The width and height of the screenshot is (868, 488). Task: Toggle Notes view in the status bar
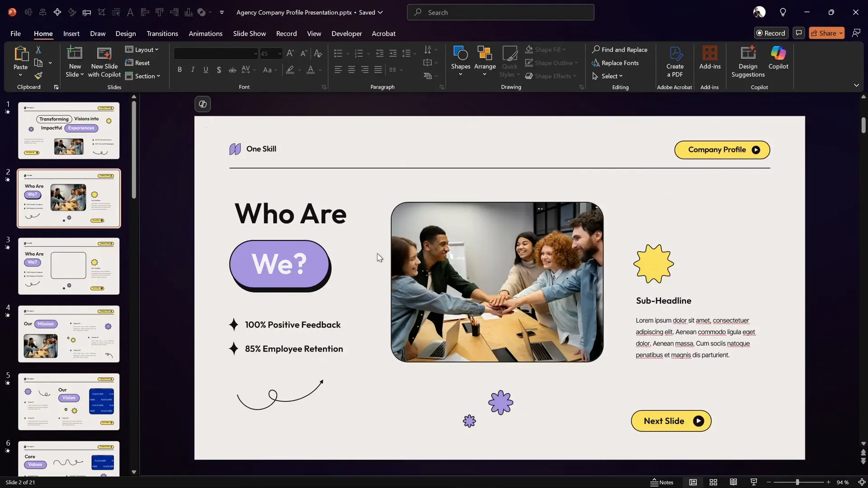(x=663, y=482)
